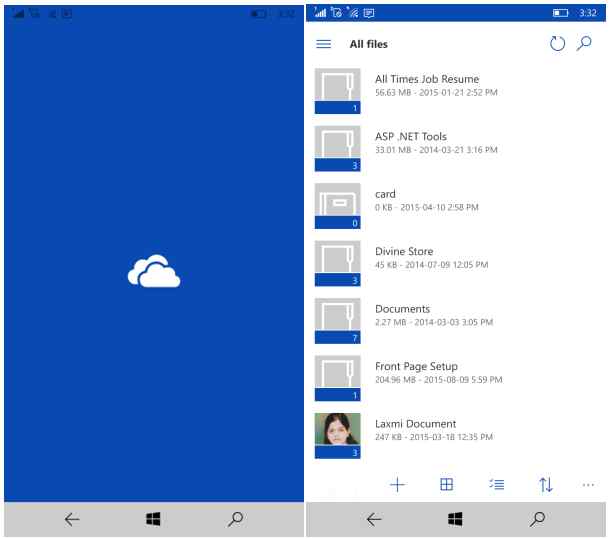Activate multi-select list mode
610x539 pixels.
[496, 485]
